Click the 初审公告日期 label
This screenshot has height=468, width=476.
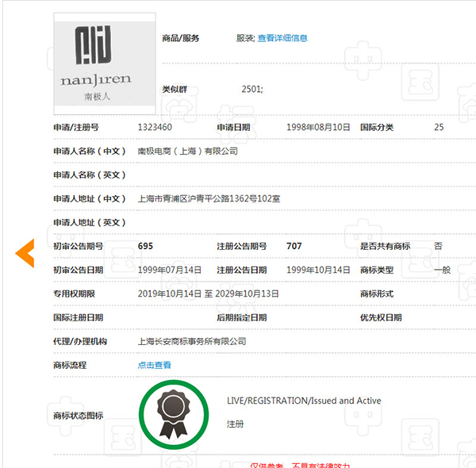[x=79, y=270]
